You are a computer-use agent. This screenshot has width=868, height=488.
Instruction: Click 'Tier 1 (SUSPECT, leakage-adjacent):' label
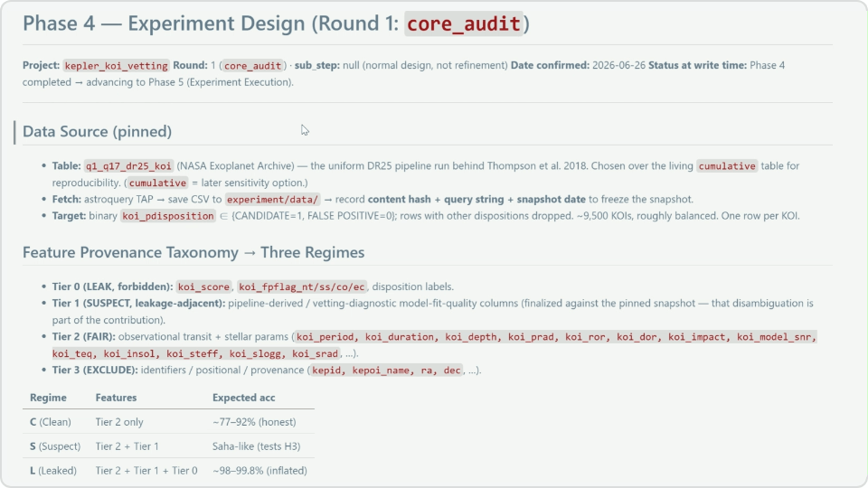pyautogui.click(x=138, y=304)
